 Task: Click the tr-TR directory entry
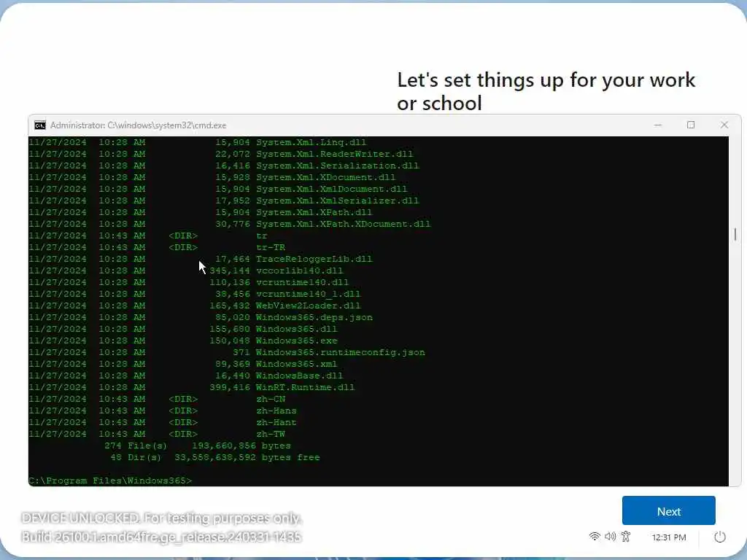(x=271, y=247)
